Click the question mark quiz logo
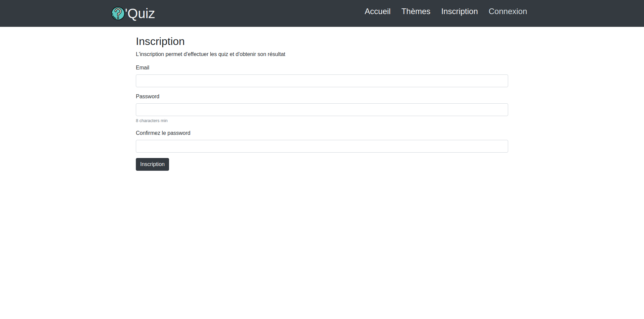 point(118,13)
